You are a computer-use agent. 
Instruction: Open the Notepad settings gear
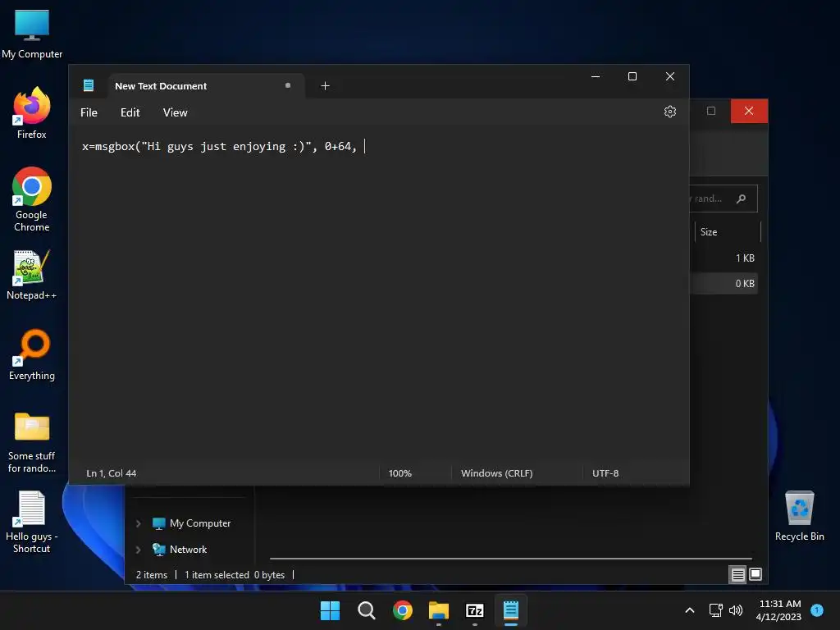click(x=669, y=112)
